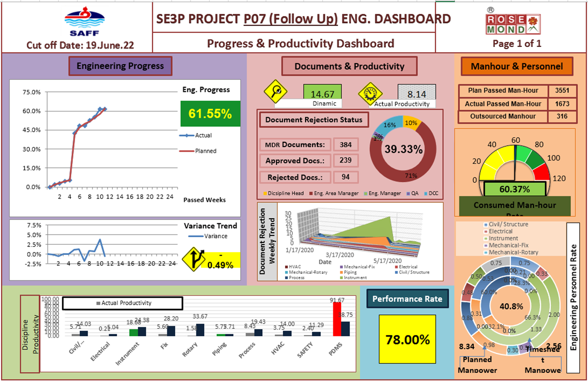The height and width of the screenshot is (382, 588).
Task: Click the 39.33% donut chart center
Action: pos(404,149)
